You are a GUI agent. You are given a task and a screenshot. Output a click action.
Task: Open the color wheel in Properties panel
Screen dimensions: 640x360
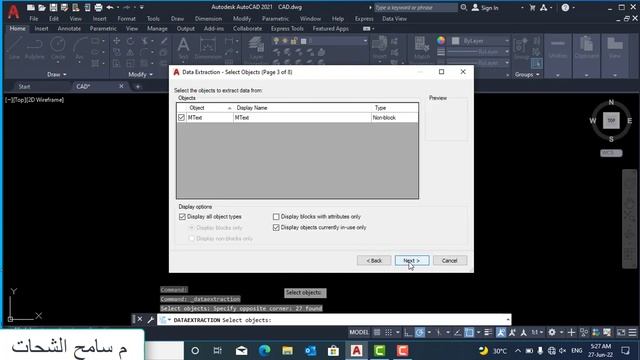[x=441, y=40]
